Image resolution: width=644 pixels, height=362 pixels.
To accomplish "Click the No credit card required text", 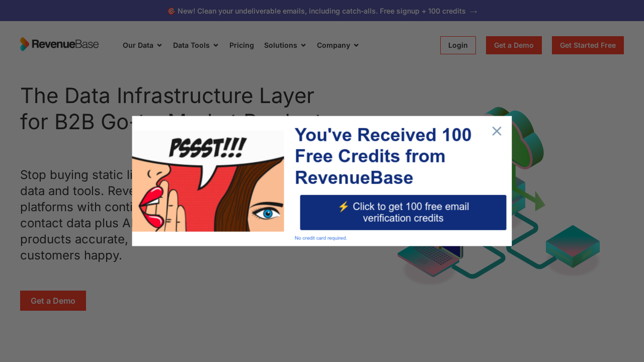I will (320, 238).
